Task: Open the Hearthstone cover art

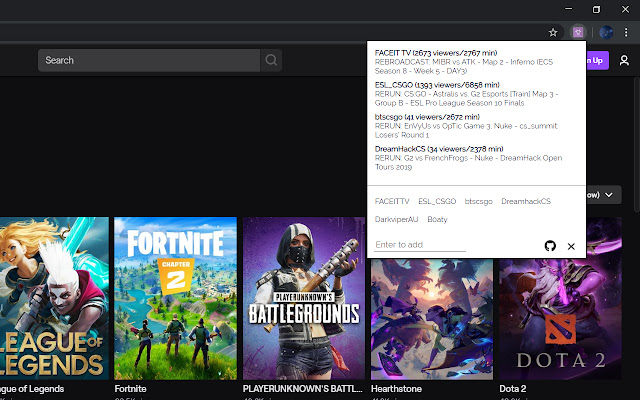Action: (432, 319)
